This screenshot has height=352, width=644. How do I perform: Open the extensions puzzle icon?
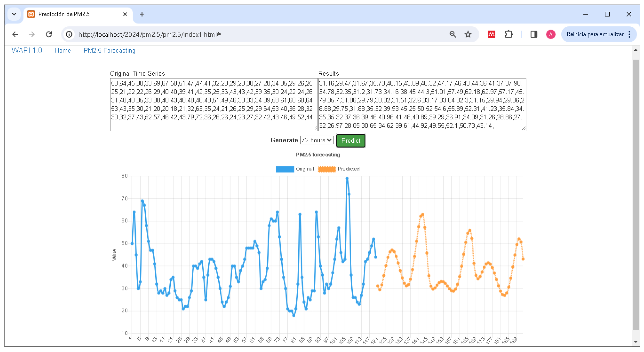click(x=509, y=34)
